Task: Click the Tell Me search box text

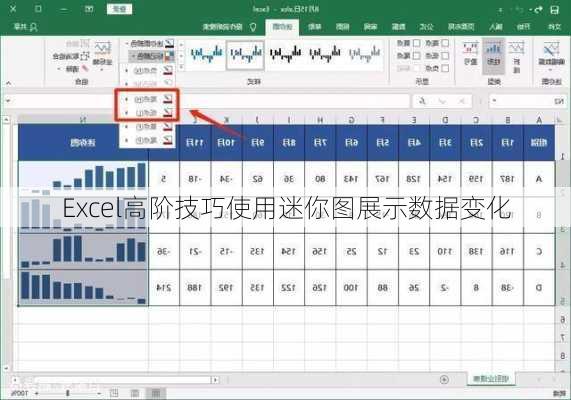Action: coord(223,27)
